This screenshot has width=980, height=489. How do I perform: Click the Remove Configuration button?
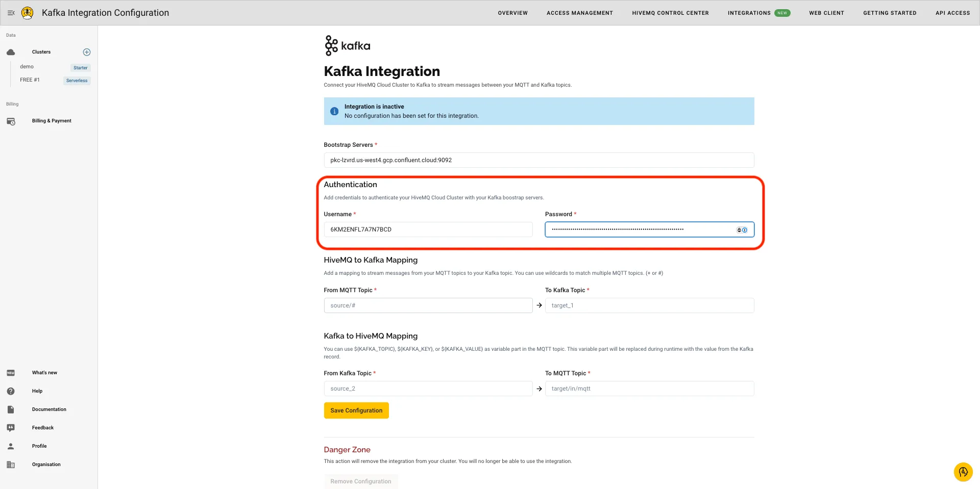click(361, 481)
